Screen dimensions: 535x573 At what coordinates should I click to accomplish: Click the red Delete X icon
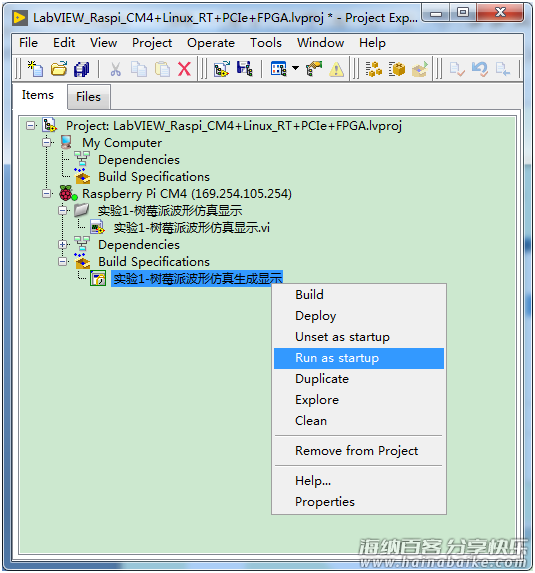click(184, 69)
